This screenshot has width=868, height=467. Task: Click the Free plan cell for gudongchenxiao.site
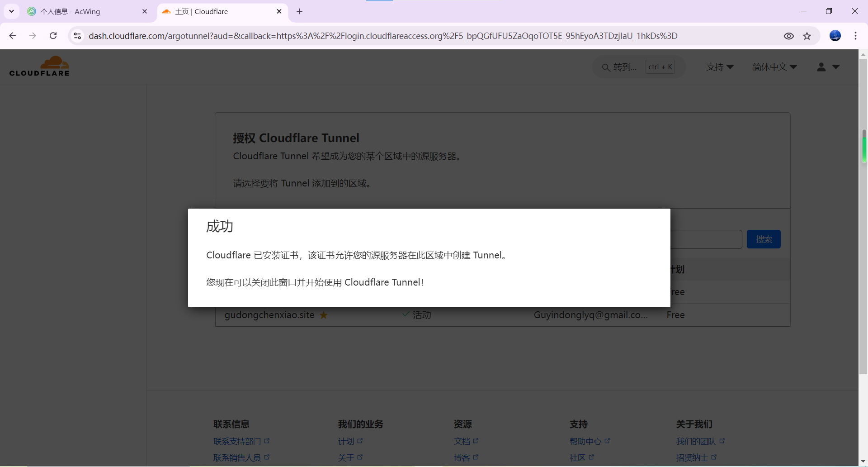[675, 315]
